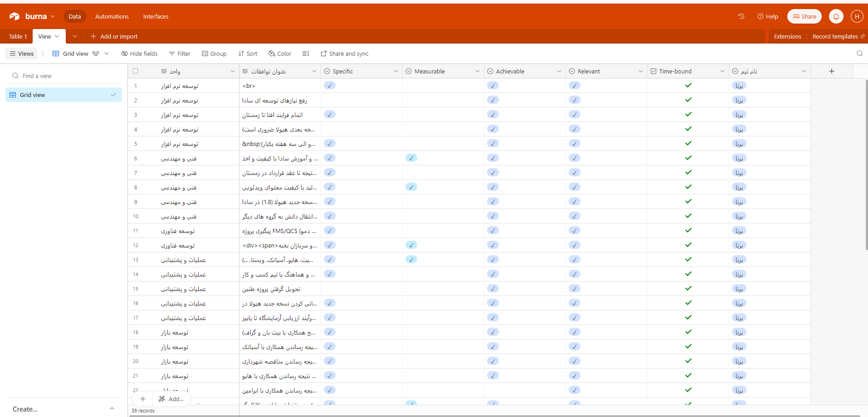Switch to the Automations tab
Viewport: 868px width, 417px height.
[x=112, y=16]
